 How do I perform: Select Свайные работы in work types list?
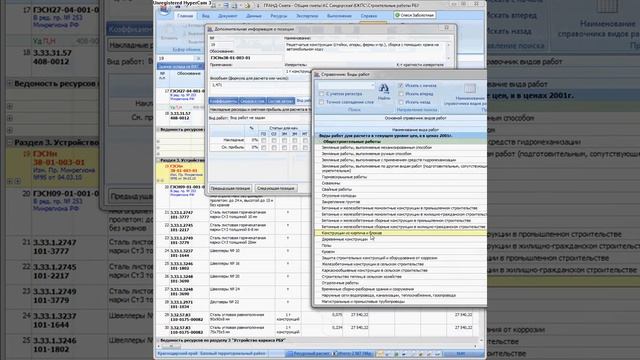point(336,189)
